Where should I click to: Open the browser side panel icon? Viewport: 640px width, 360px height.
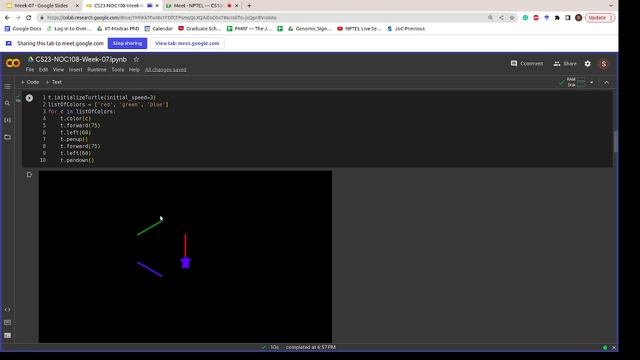[568, 18]
